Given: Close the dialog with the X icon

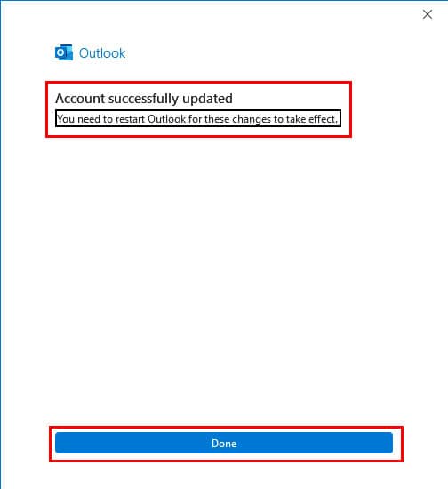Looking at the screenshot, I should (x=428, y=14).
